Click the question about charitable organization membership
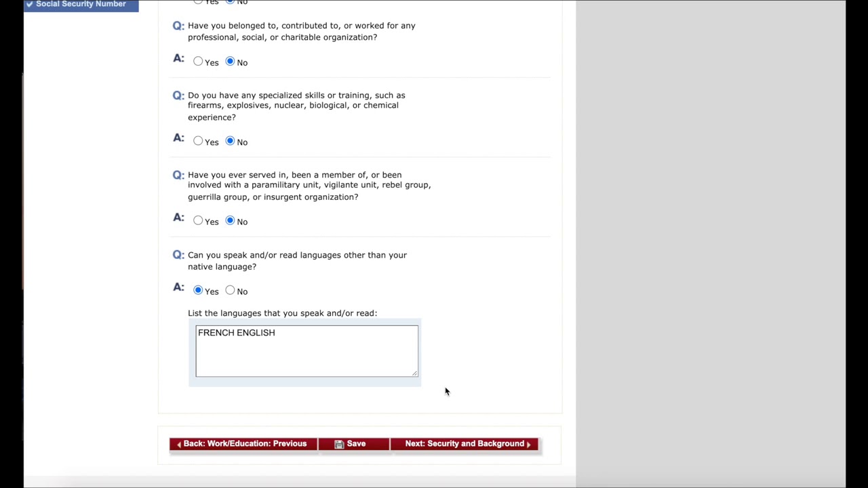Viewport: 868px width, 488px height. coord(301,31)
